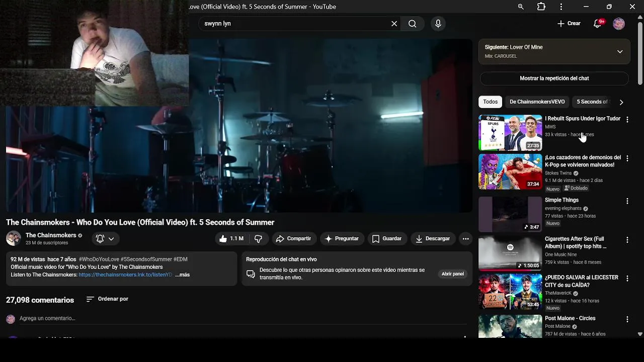The image size is (644, 362).
Task: Select the Todos filter chip
Action: coord(491,102)
